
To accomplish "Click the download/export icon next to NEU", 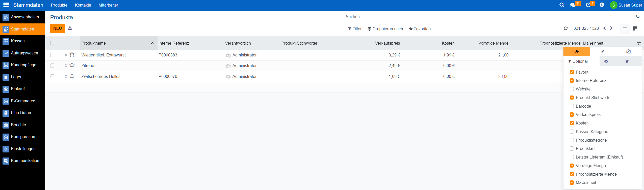I will click(x=70, y=28).
